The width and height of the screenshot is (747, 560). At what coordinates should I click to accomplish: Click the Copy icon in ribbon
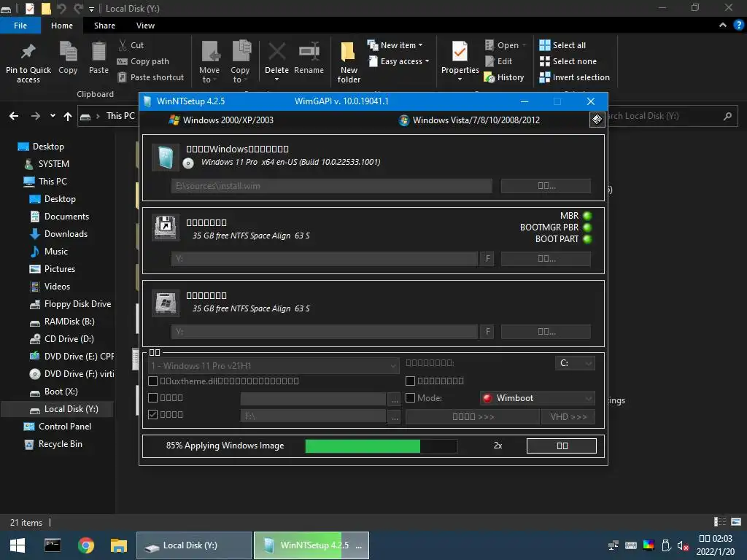pos(68,52)
